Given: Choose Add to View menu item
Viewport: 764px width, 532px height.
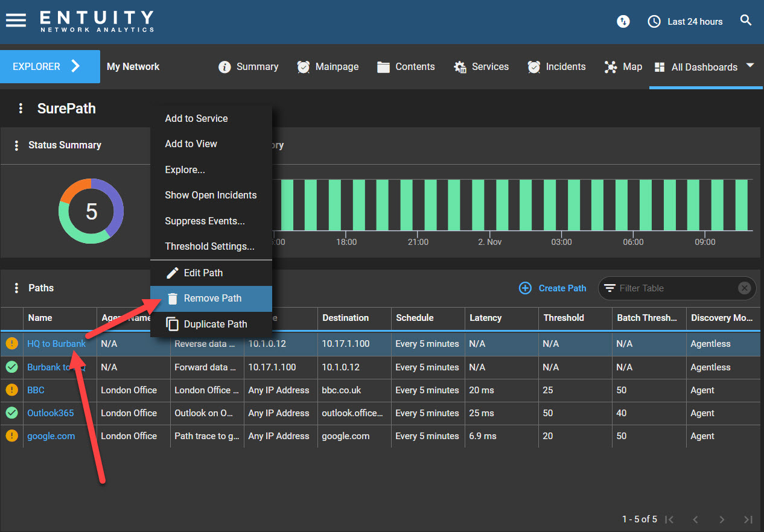Looking at the screenshot, I should (211, 144).
